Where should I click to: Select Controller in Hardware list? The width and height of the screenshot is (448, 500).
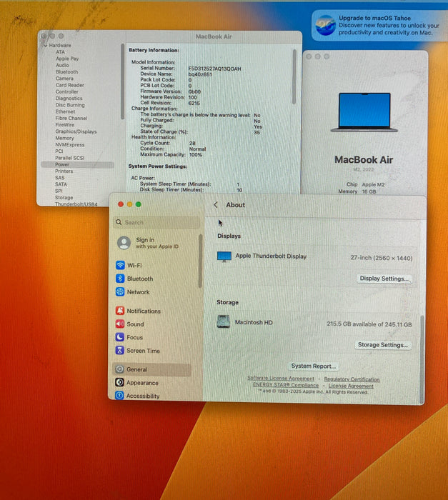[66, 91]
